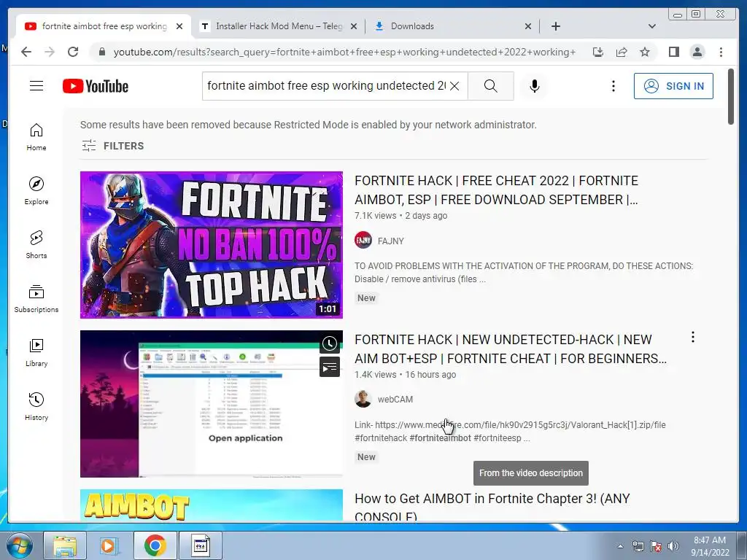Clear the search query with X
Screen dimensions: 747x560
455,86
